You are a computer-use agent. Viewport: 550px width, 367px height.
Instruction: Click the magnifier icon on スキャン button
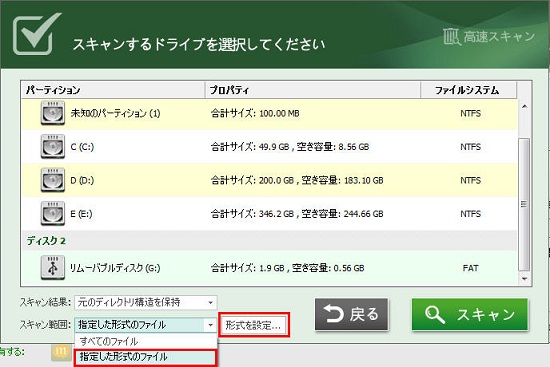[435, 314]
